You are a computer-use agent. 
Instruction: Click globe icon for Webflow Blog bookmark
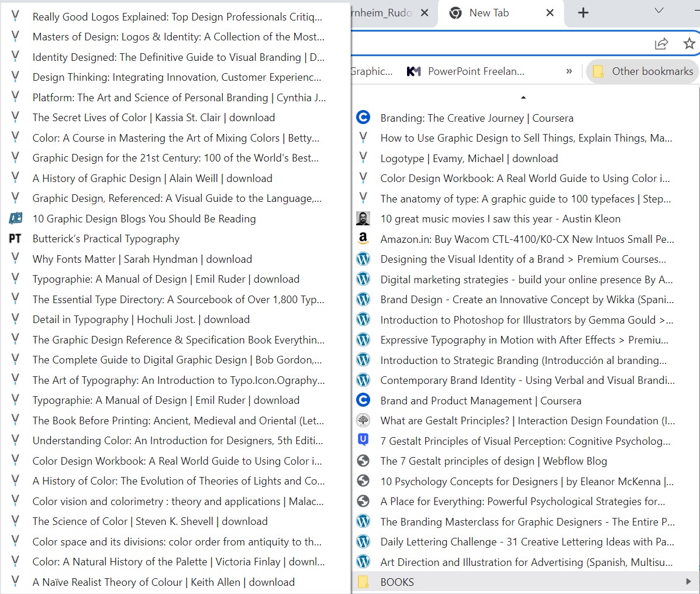(363, 461)
